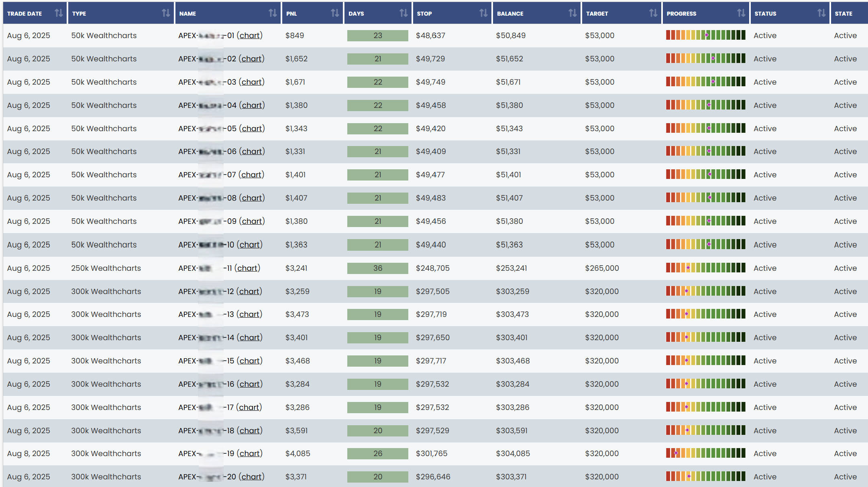The width and height of the screenshot is (868, 487).
Task: Sort the Balance column via arrows
Action: click(x=573, y=13)
